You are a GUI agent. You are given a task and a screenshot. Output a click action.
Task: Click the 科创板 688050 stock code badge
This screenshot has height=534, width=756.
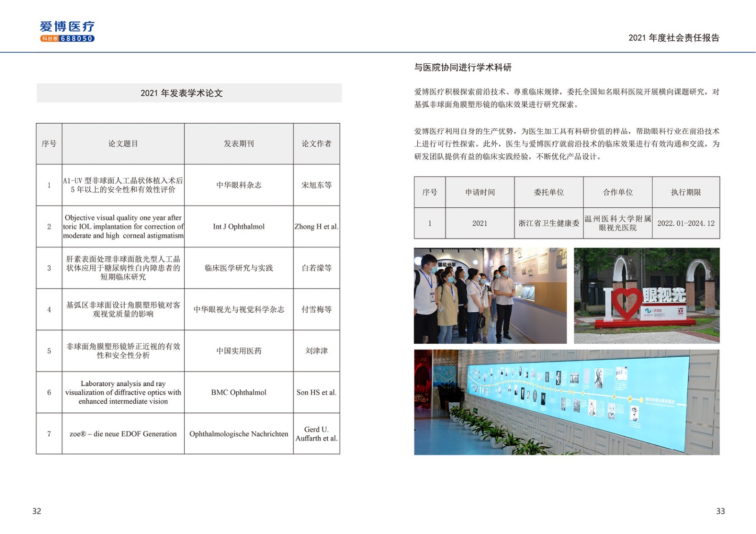click(x=67, y=39)
